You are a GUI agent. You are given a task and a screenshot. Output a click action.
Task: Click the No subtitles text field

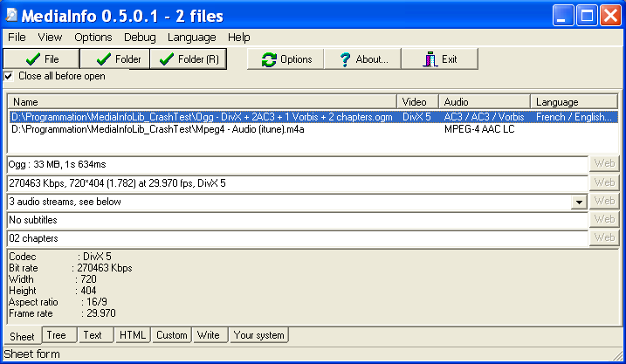point(297,220)
